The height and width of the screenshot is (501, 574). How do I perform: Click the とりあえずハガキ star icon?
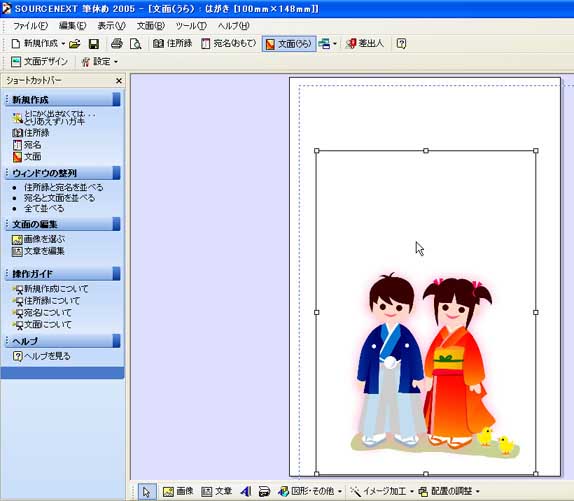pyautogui.click(x=17, y=118)
